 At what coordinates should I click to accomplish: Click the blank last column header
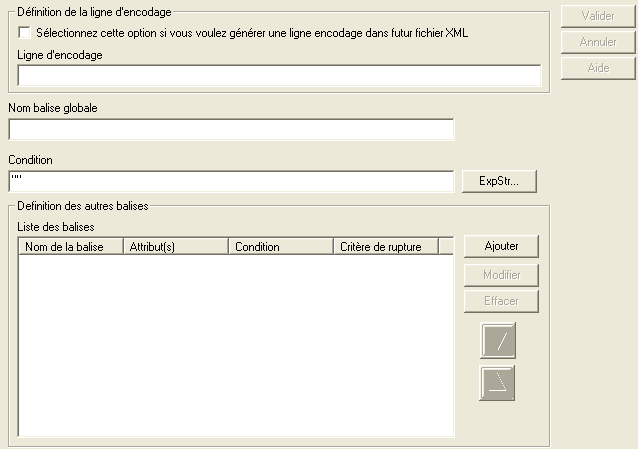(445, 247)
